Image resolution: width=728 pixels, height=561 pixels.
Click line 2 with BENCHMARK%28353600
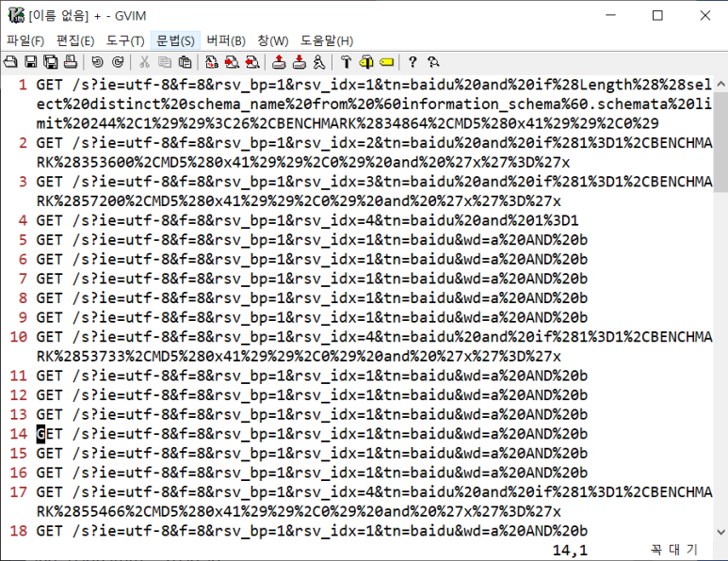[374, 152]
